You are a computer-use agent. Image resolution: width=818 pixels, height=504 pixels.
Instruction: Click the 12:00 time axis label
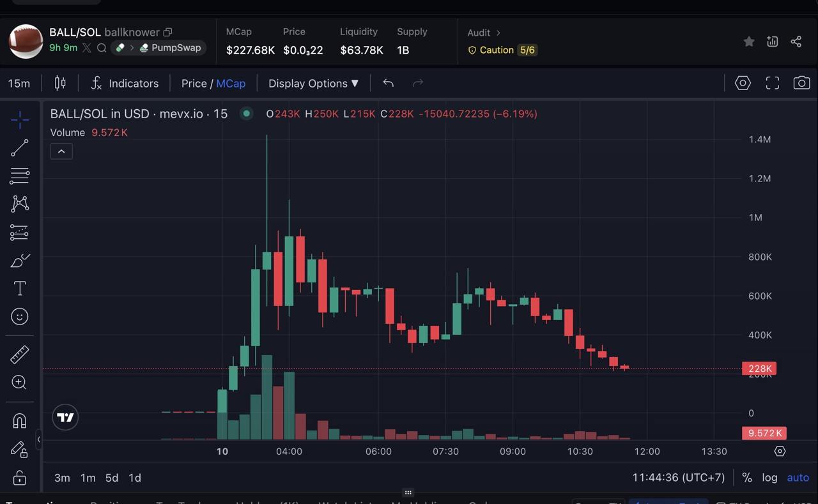(647, 451)
